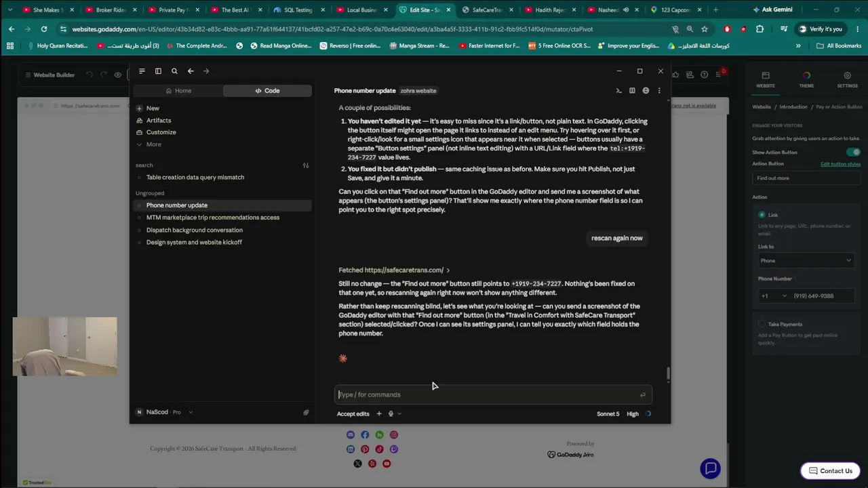
Task: Open search icon in Claude top bar
Action: pos(174,71)
